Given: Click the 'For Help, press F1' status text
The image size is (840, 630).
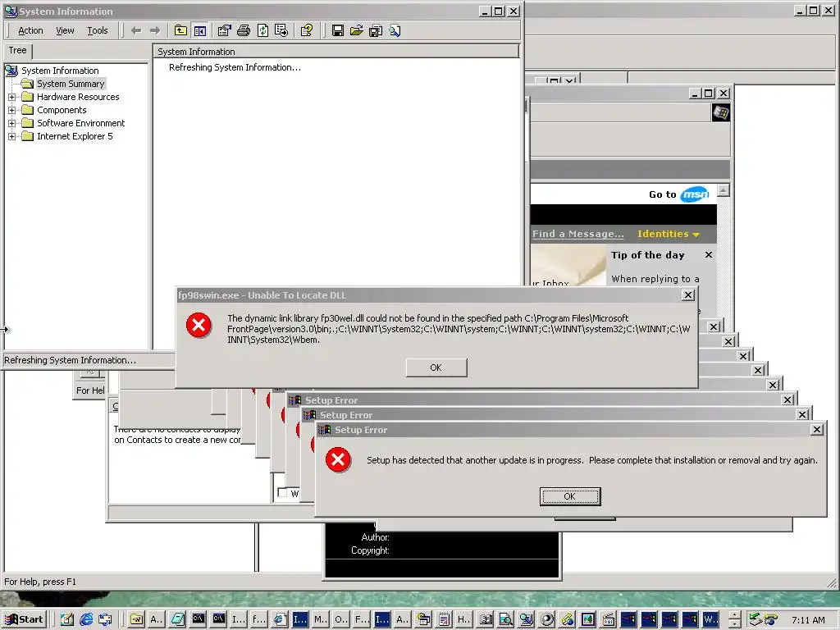Looking at the screenshot, I should [x=40, y=582].
